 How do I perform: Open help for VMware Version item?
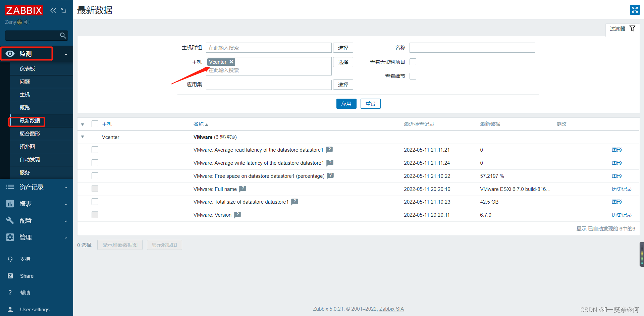[237, 215]
